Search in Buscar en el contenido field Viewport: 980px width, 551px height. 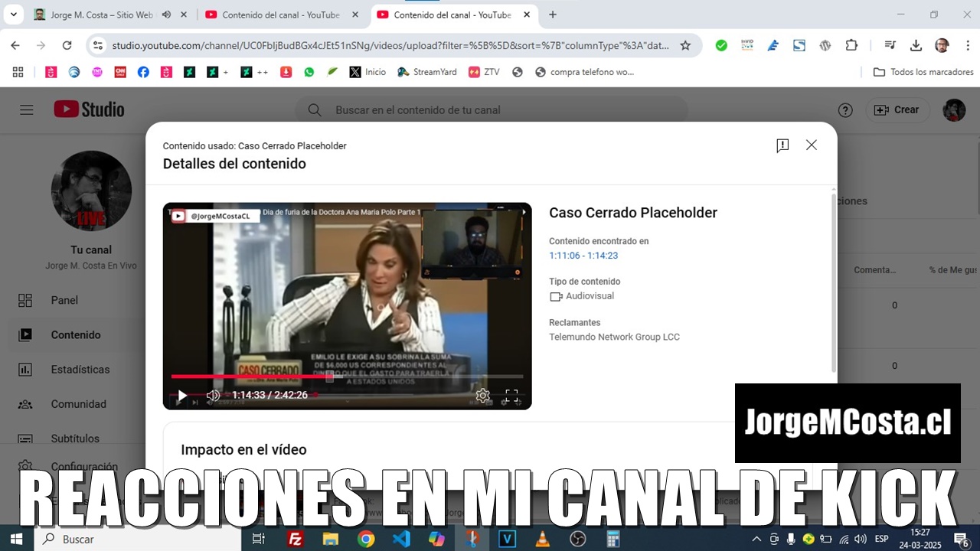click(x=490, y=110)
